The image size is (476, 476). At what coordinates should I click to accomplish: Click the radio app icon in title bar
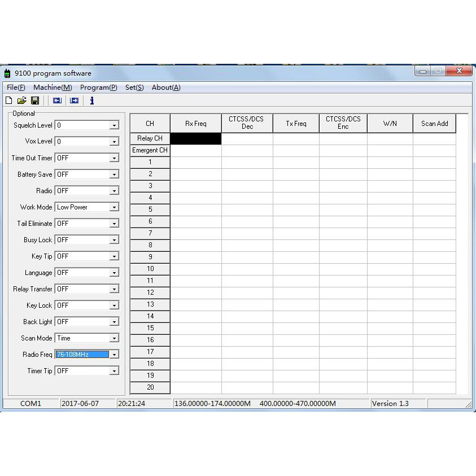[x=8, y=73]
